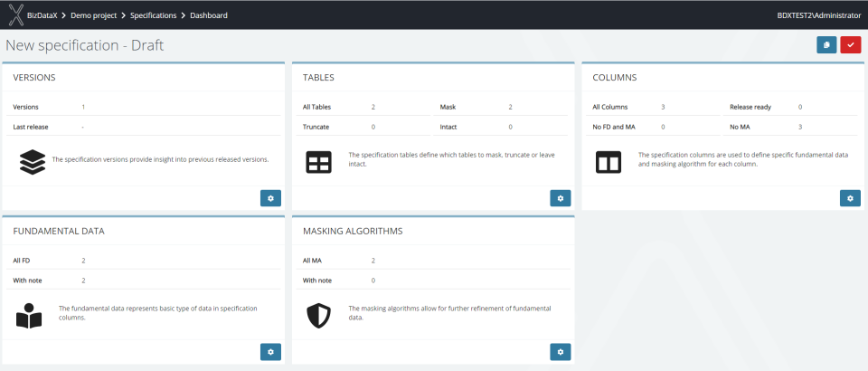Click the VERSIONS card heading
Screen dimensions: 868x371
coord(34,78)
